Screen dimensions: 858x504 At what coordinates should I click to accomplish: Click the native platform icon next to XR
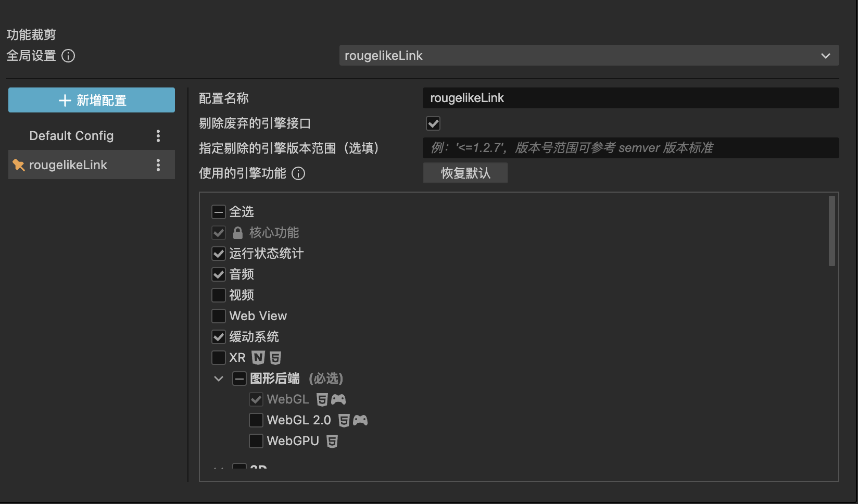(x=258, y=358)
